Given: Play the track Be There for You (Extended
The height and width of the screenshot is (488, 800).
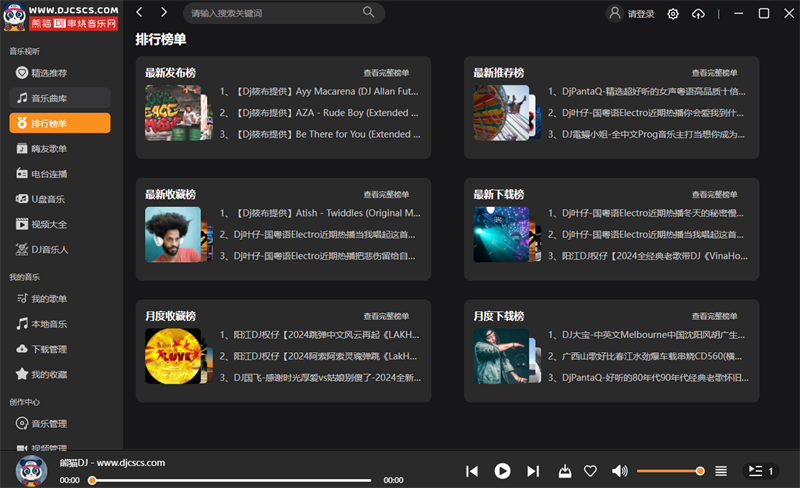Looking at the screenshot, I should tap(320, 134).
